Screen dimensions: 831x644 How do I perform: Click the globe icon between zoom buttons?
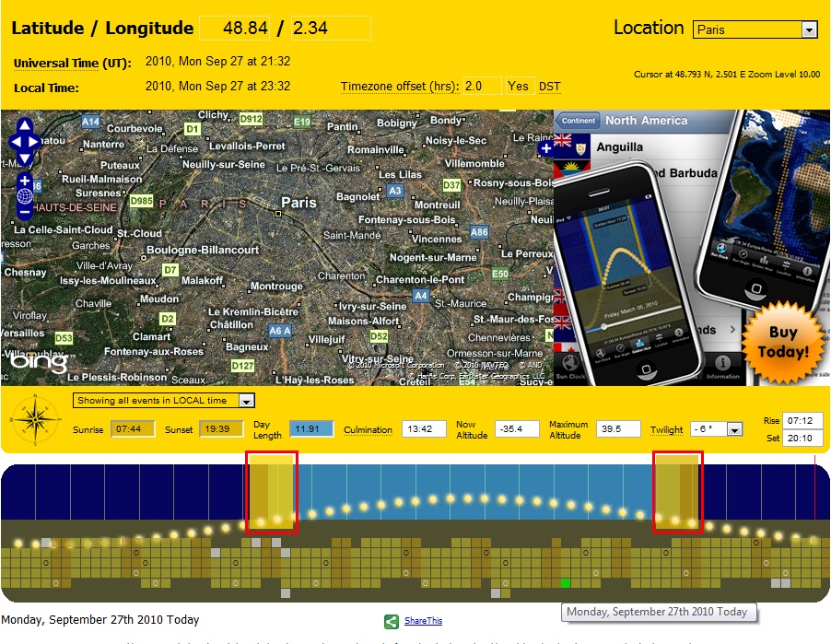pyautogui.click(x=25, y=196)
